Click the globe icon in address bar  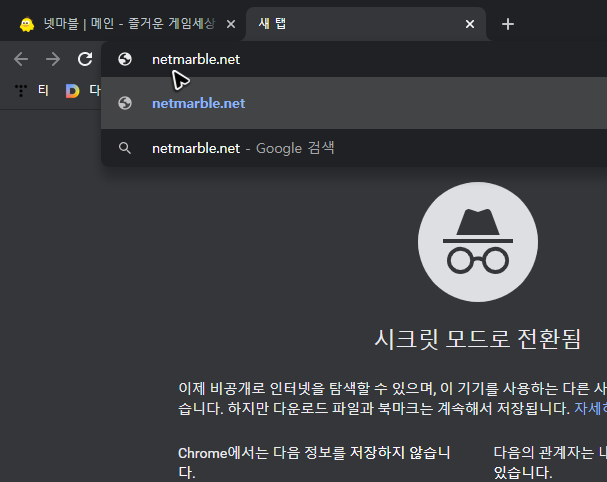[x=125, y=59]
